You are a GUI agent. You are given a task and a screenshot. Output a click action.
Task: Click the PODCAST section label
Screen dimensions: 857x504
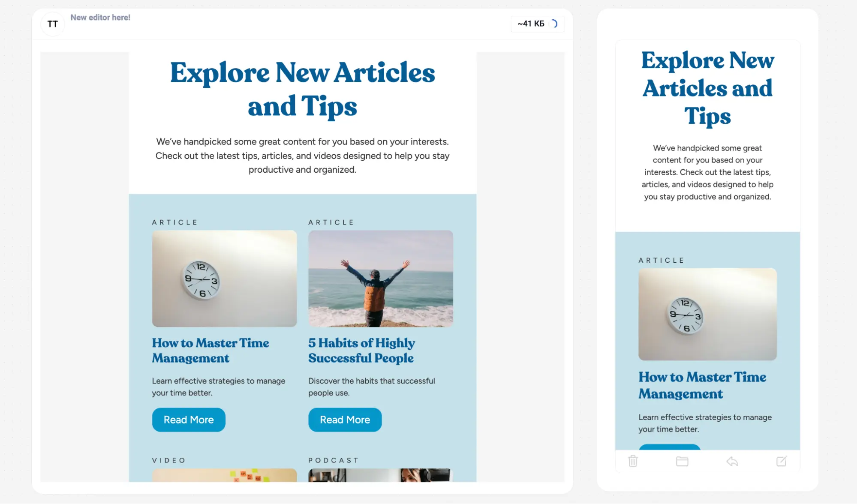tap(334, 460)
